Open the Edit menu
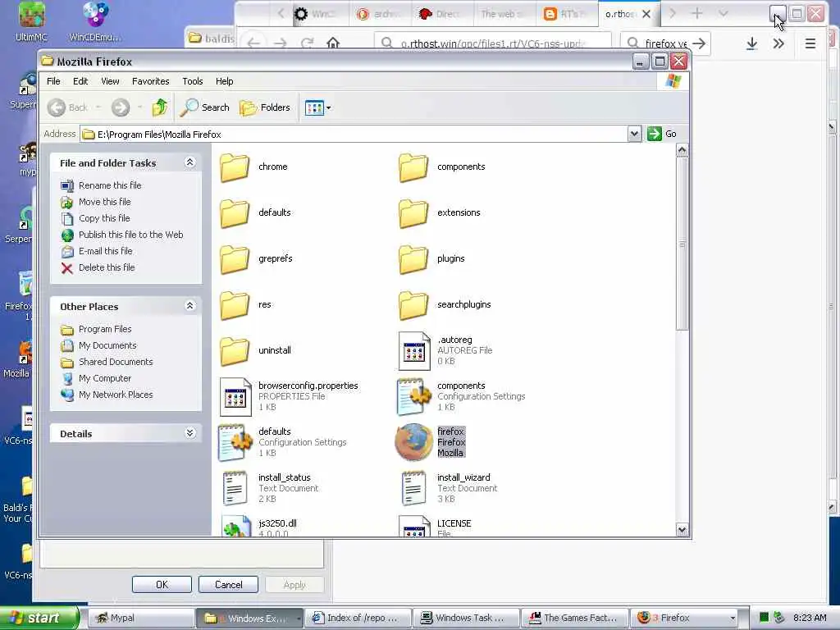The width and height of the screenshot is (840, 630). coord(80,81)
